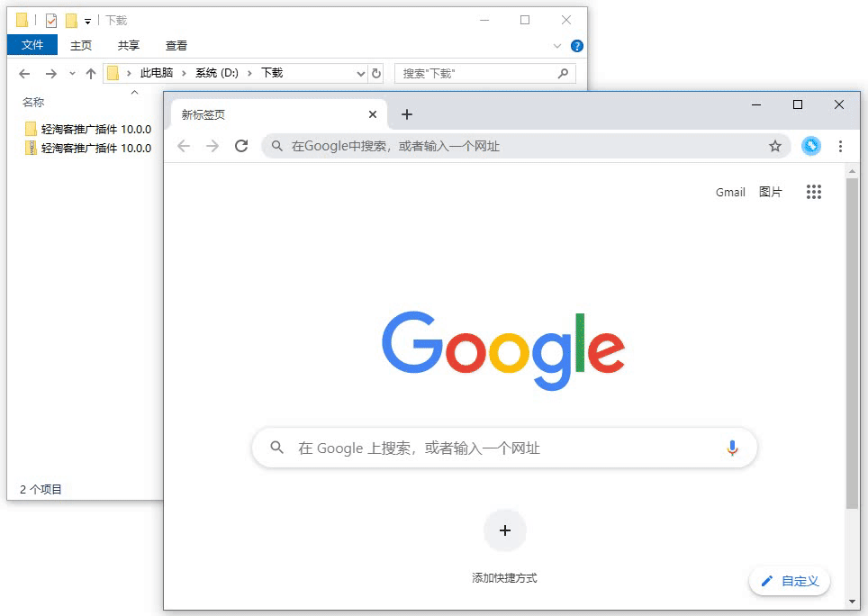Image resolution: width=868 pixels, height=616 pixels.
Task: Start voice search with the microphone icon
Action: (x=732, y=448)
